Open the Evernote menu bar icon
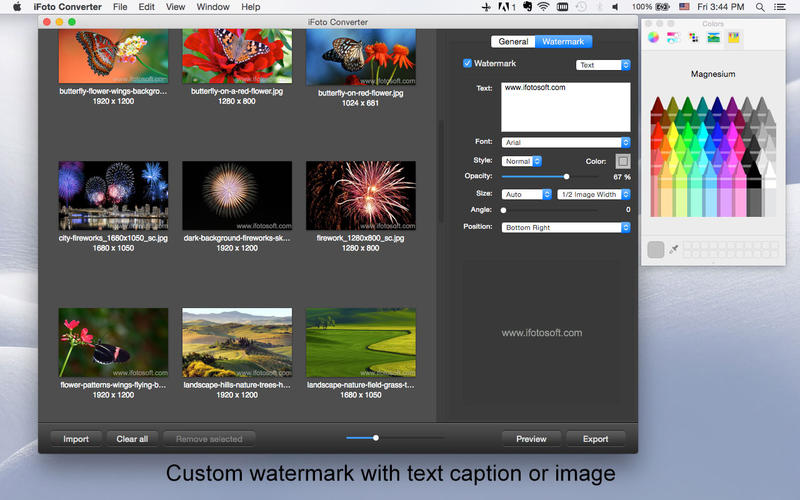 (x=528, y=7)
